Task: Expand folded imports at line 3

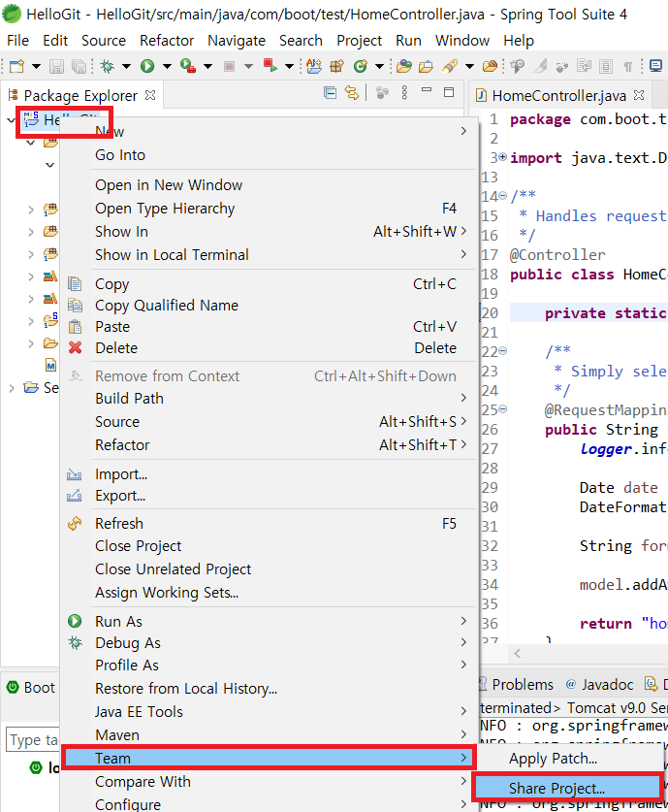Action: pos(502,157)
